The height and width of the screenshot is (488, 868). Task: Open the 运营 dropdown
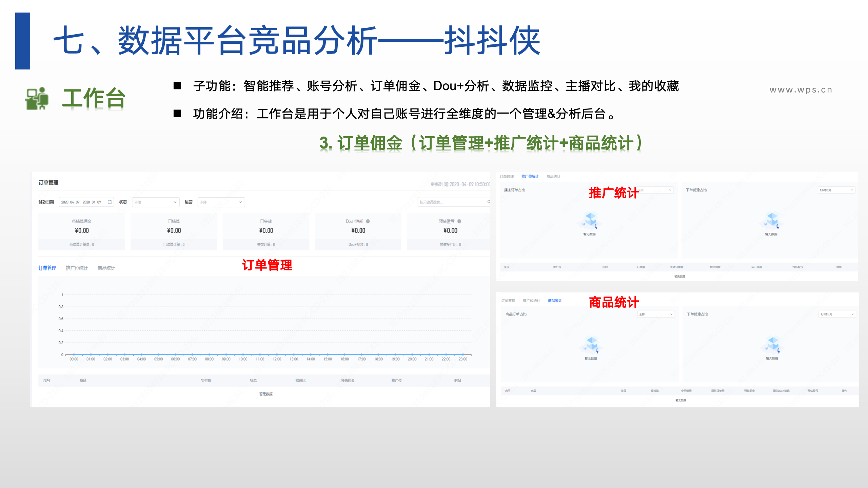tap(221, 202)
